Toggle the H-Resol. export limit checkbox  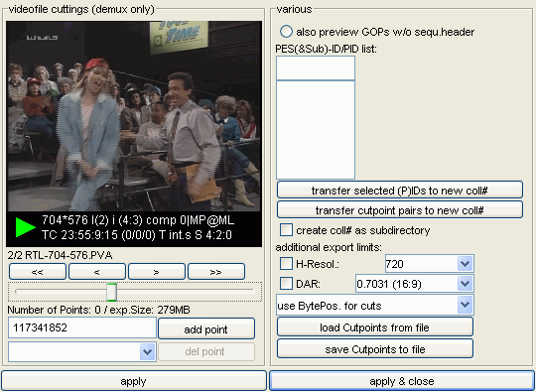tap(286, 264)
